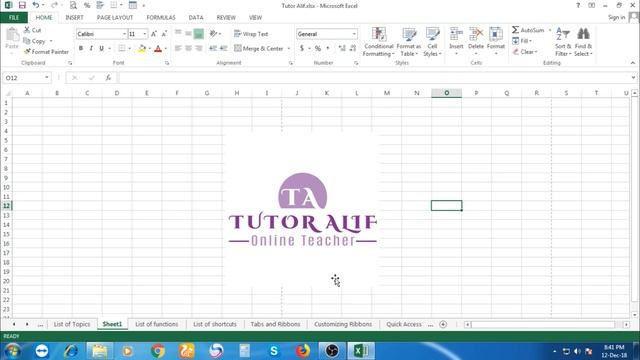This screenshot has width=640, height=360.
Task: Open Find & Select binoculars menu
Action: point(583,42)
